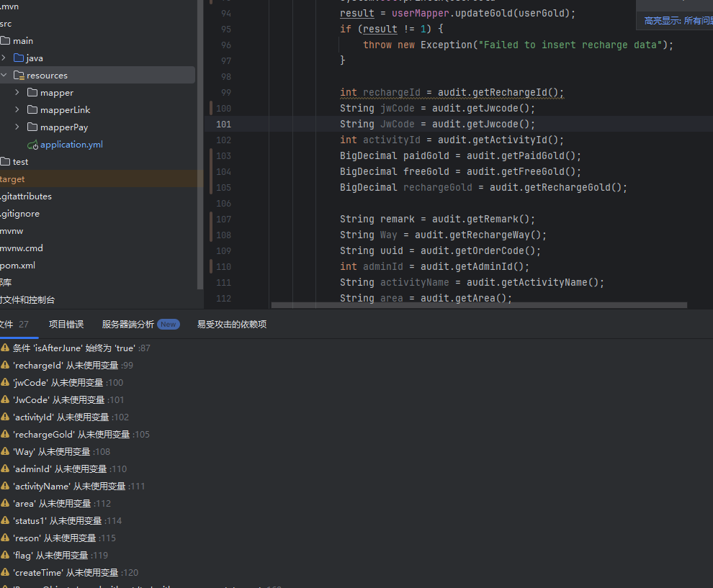
Task: Click warning icon for 'createTime' unused variable
Action: (x=5, y=572)
